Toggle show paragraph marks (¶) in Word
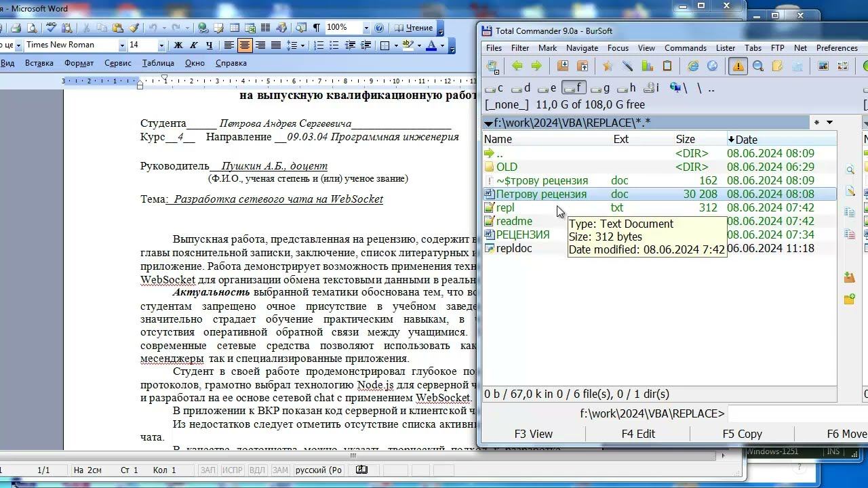This screenshot has height=488, width=868. tap(316, 28)
